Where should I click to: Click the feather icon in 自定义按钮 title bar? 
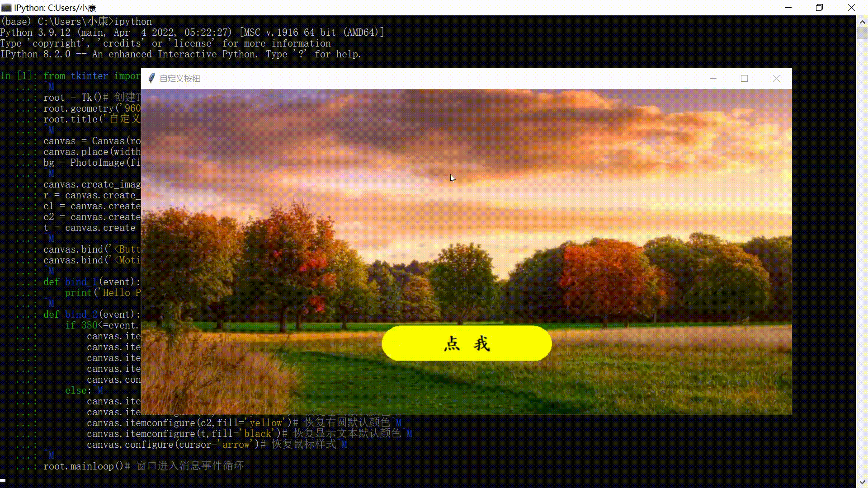coord(152,78)
